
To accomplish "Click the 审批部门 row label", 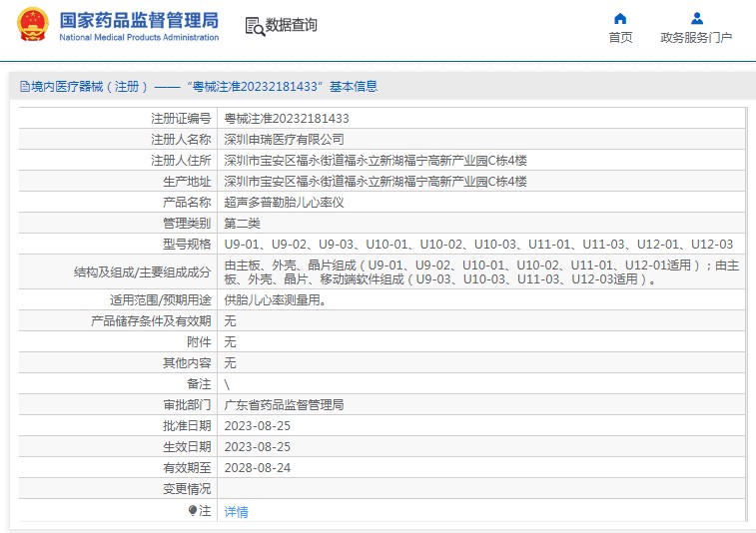I will (187, 405).
